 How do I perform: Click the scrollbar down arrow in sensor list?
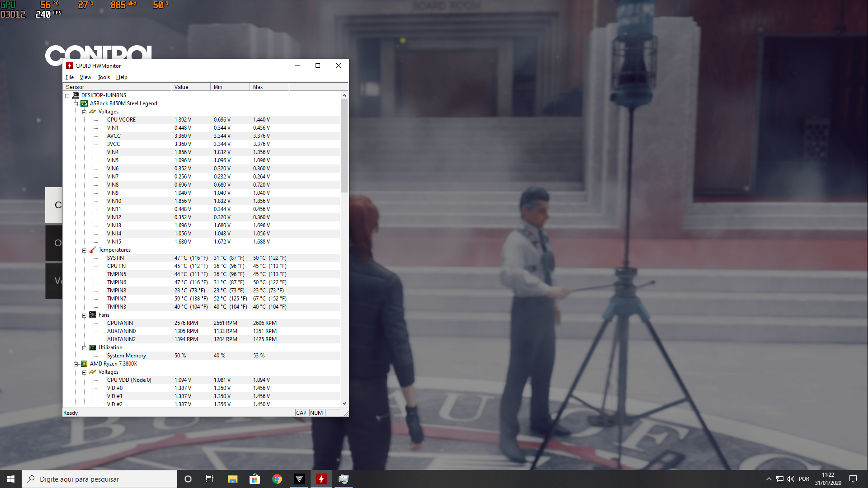[344, 404]
